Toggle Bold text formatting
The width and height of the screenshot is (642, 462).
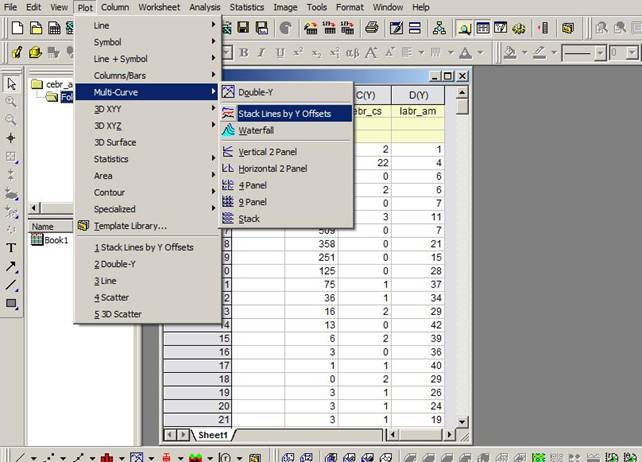244,52
